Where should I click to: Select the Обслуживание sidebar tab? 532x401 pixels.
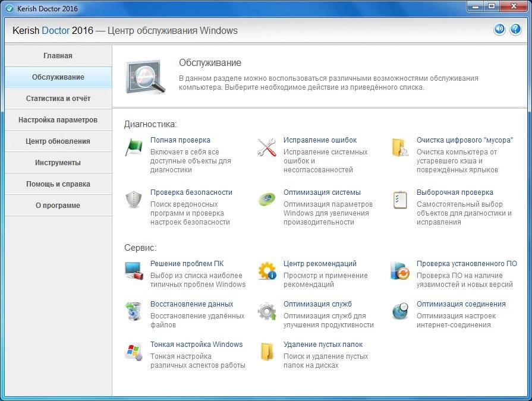pos(58,77)
